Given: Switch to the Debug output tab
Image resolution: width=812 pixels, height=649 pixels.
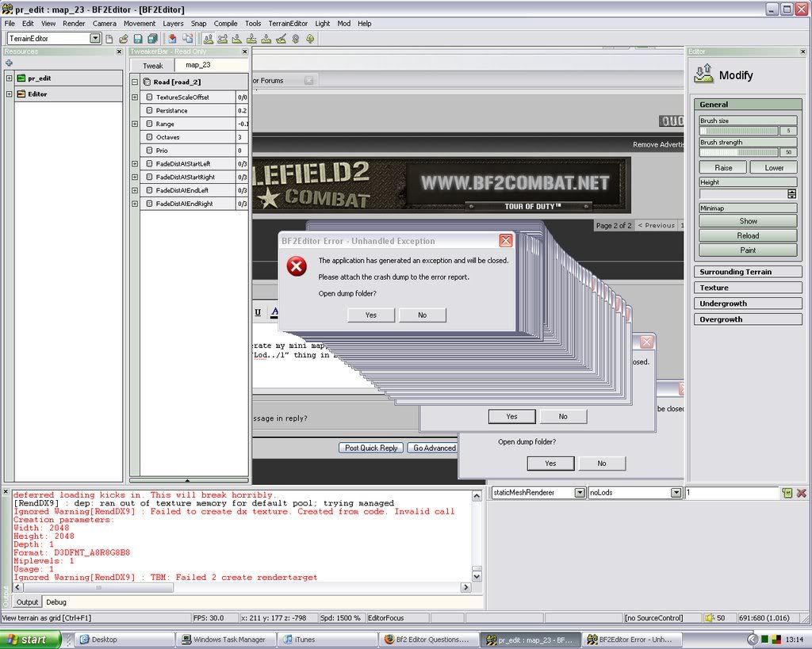Looking at the screenshot, I should [x=56, y=602].
